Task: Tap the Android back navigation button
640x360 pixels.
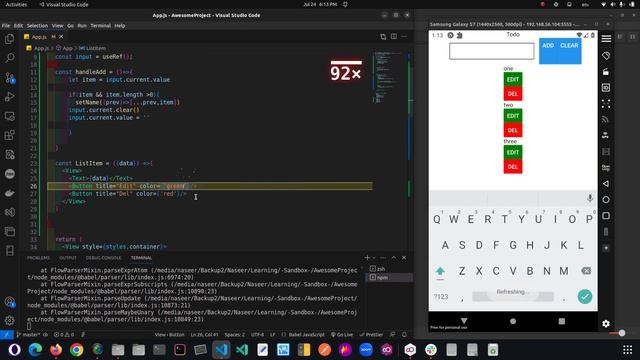Action: (x=464, y=321)
